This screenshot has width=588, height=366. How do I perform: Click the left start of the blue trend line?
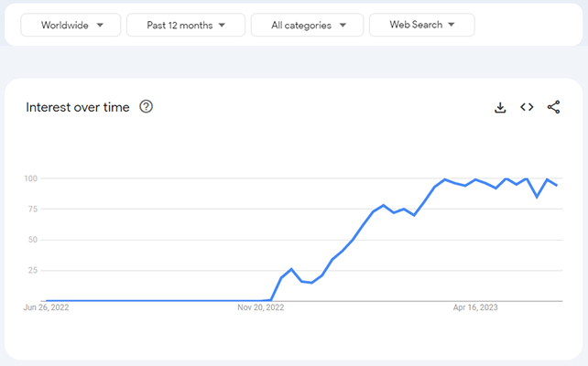point(46,300)
